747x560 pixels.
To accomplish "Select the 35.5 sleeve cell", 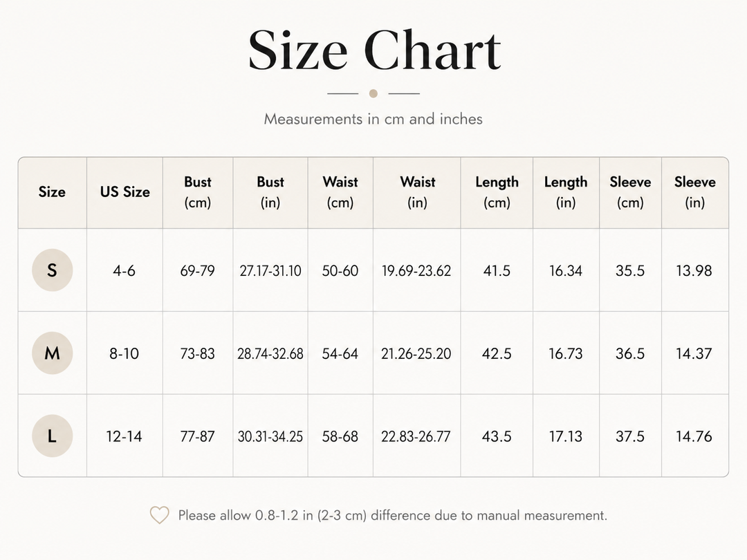I will coord(630,270).
